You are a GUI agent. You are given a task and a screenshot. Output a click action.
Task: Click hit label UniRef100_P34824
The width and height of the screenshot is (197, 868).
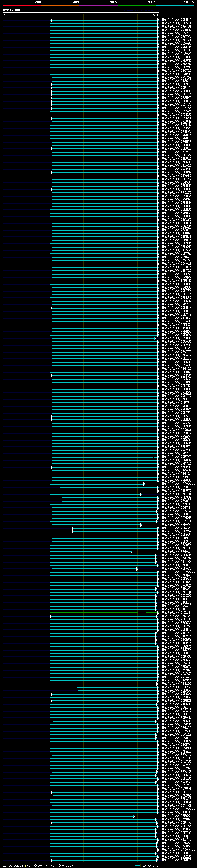[177, 474]
